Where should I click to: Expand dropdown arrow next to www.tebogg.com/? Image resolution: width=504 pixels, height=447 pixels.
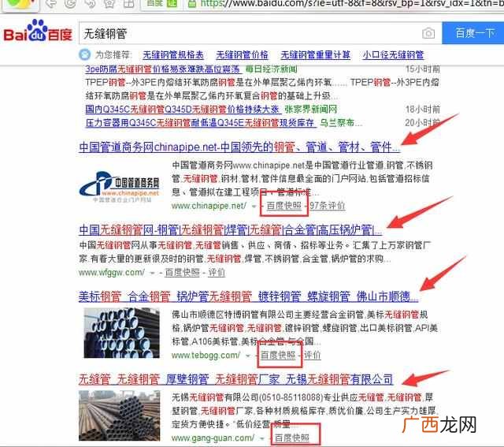click(248, 356)
